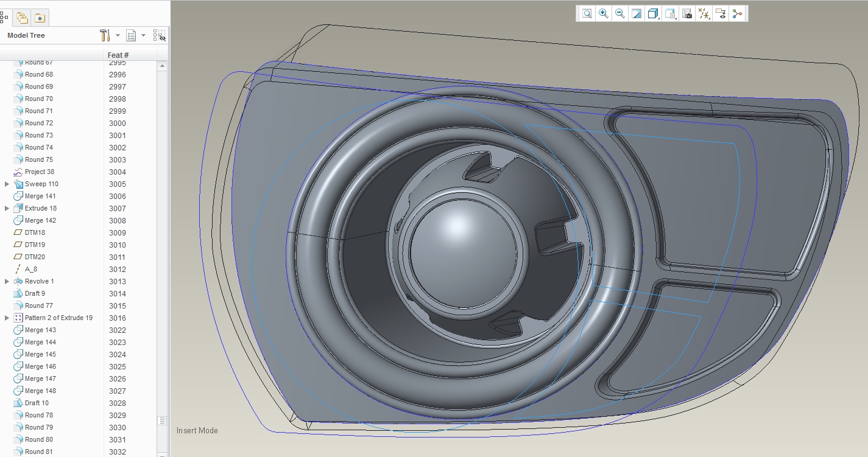
Task: Select the Merge 141 feature
Action: [x=40, y=196]
